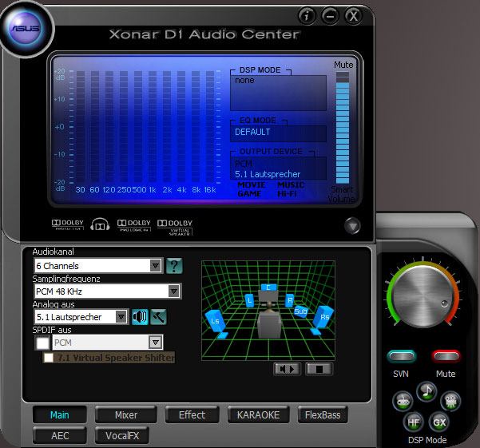Click the Dolby Virtual Speaker logo

click(175, 227)
